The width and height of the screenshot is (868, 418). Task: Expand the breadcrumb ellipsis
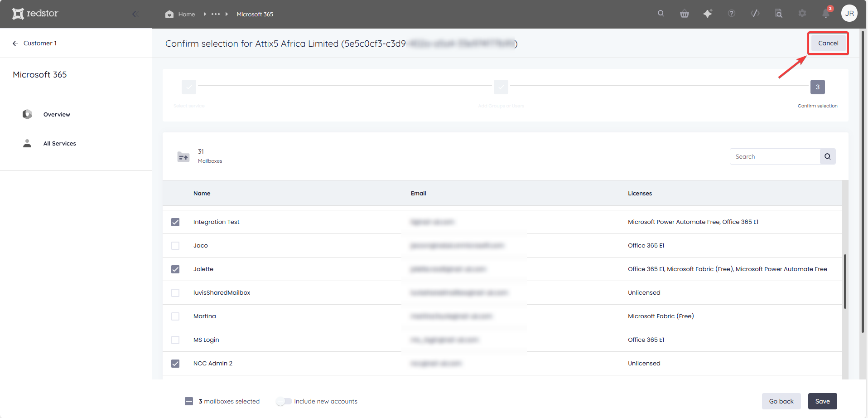click(216, 14)
